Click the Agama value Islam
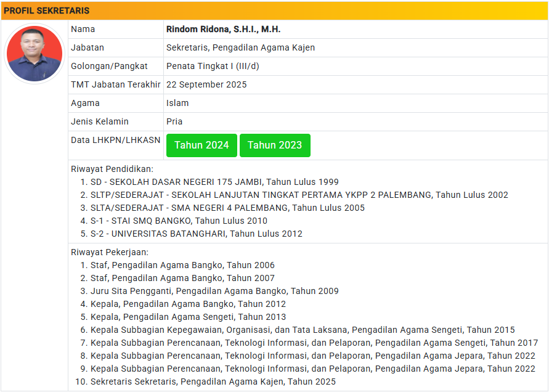This screenshot has height=392, width=549. coord(177,103)
